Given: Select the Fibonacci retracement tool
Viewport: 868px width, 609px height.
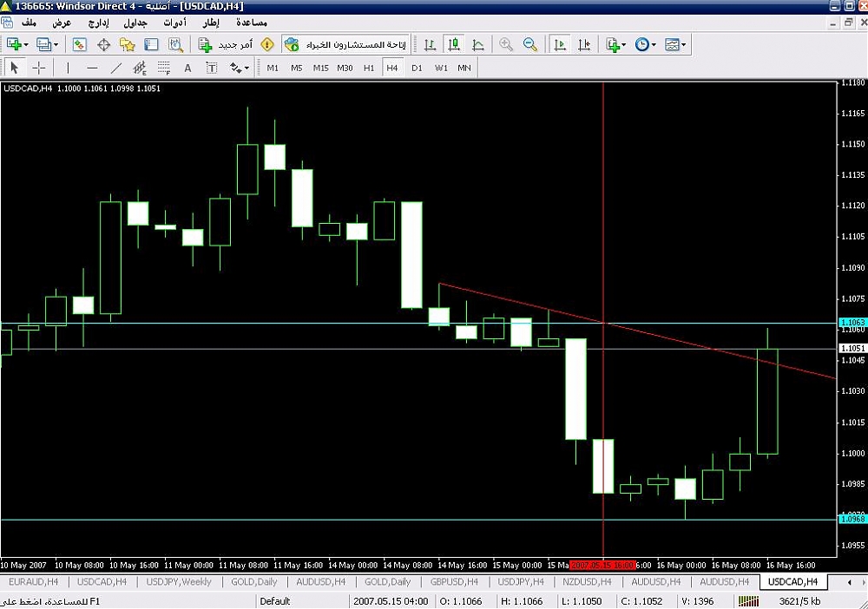Looking at the screenshot, I should click(x=164, y=68).
